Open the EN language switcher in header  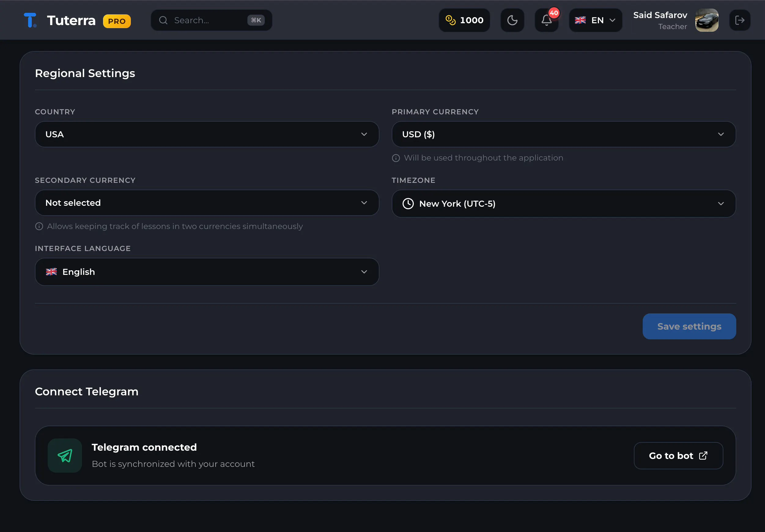(x=595, y=20)
